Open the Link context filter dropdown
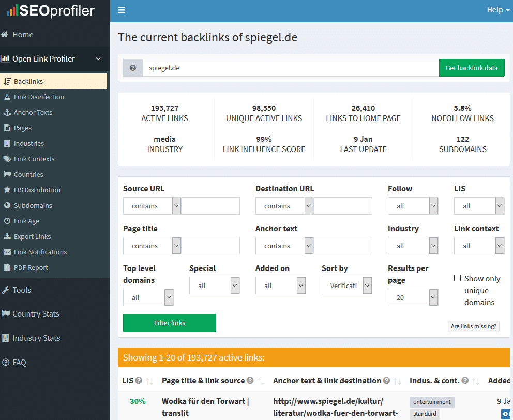The width and height of the screenshot is (513, 420). (x=479, y=246)
